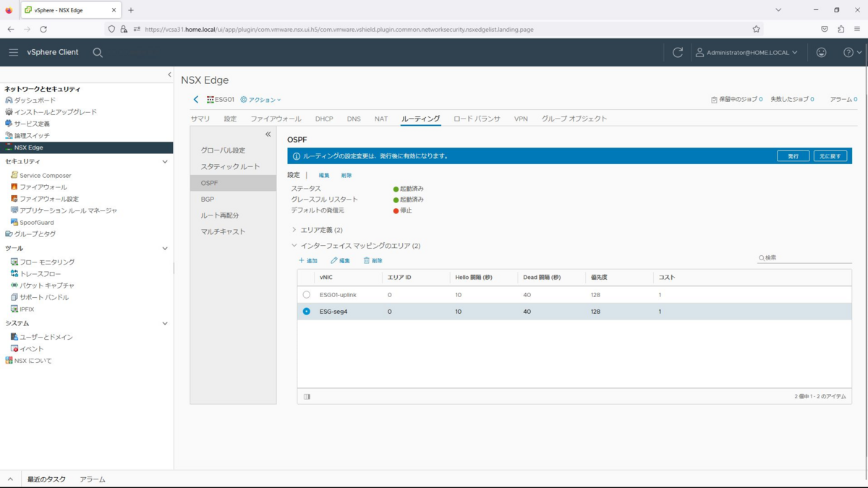Viewport: 868px width, 488px height.
Task: Open IPFIX in tools
Action: click(27, 309)
